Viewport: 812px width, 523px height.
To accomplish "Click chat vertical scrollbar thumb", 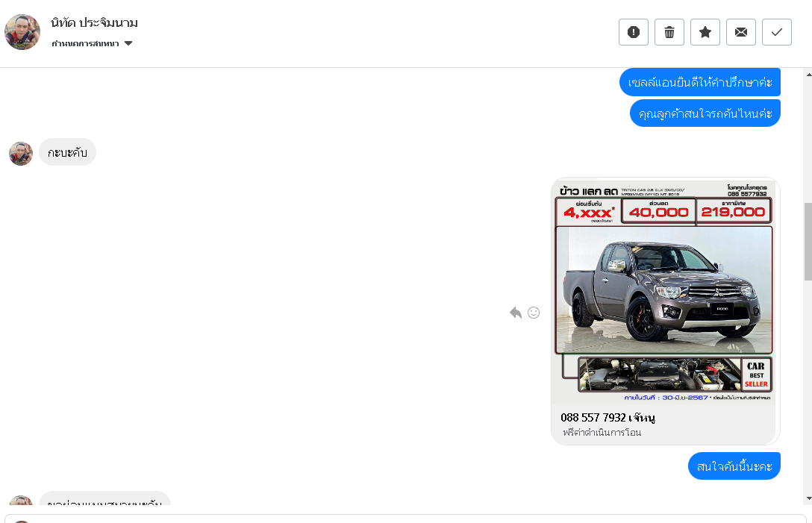I will tap(808, 242).
